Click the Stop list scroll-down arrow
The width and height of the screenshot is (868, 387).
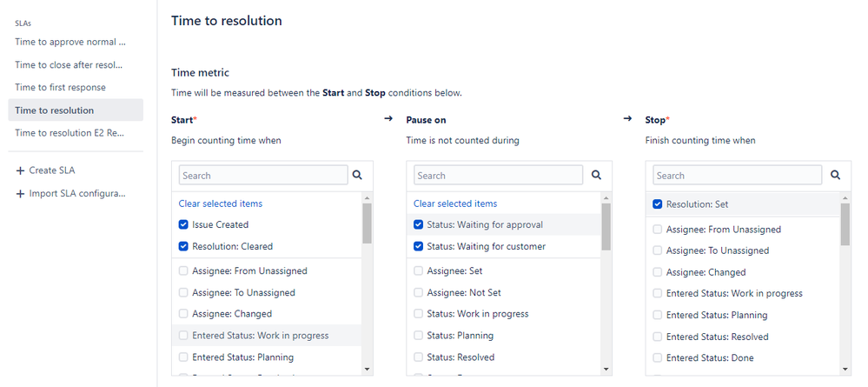(845, 369)
